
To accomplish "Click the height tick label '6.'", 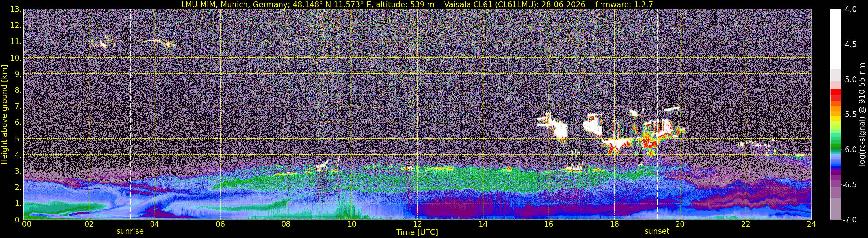I will coord(18,123).
